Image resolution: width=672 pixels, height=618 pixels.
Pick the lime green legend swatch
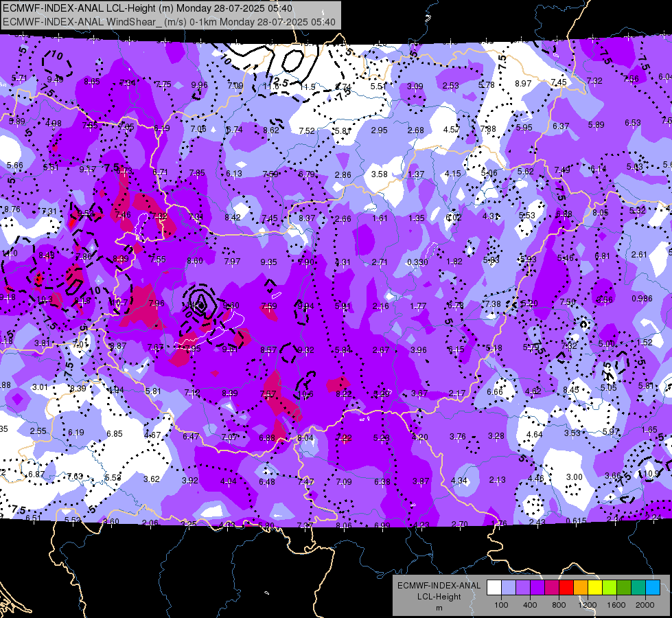click(610, 587)
